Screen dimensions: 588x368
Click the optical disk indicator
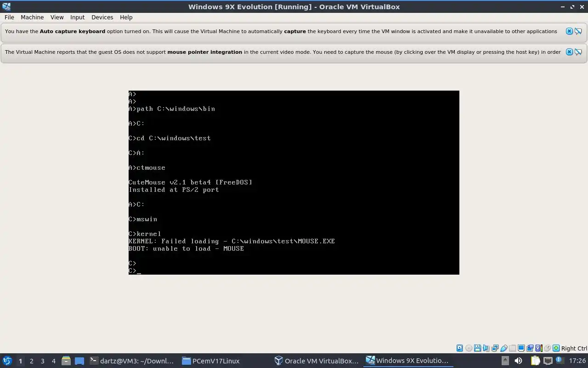469,348
